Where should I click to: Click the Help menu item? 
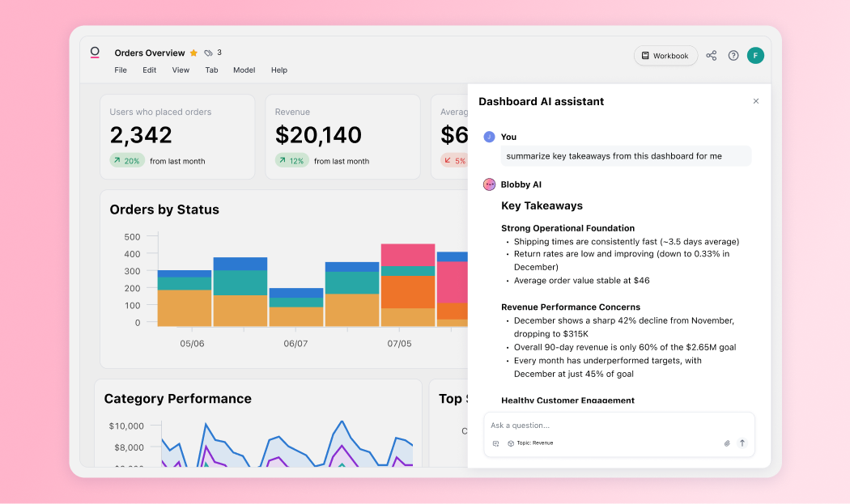tap(279, 70)
